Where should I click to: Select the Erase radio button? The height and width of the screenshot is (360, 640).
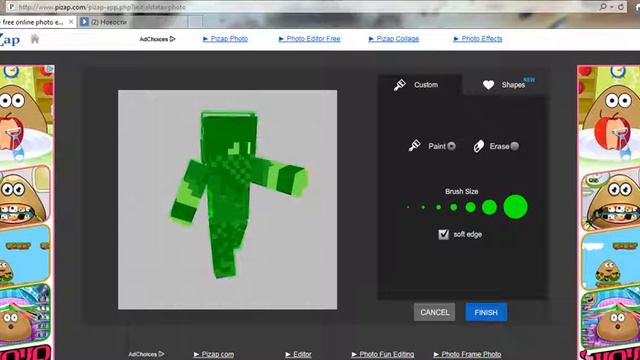coord(515,146)
